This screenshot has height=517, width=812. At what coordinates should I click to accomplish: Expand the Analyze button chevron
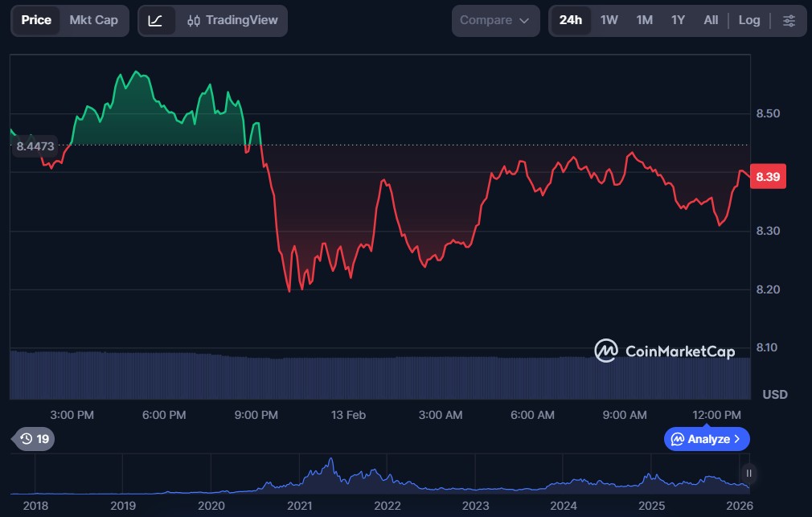[x=737, y=439]
